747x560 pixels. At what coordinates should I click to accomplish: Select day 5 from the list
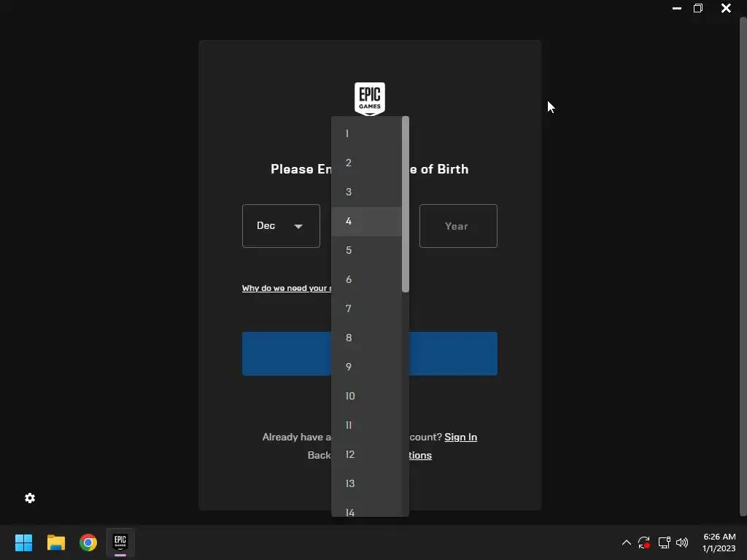(x=366, y=251)
